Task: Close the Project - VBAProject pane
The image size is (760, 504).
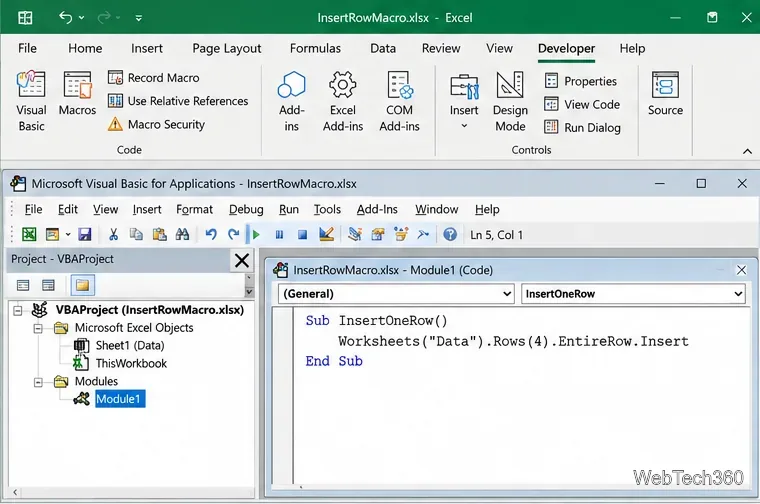Action: pyautogui.click(x=241, y=260)
